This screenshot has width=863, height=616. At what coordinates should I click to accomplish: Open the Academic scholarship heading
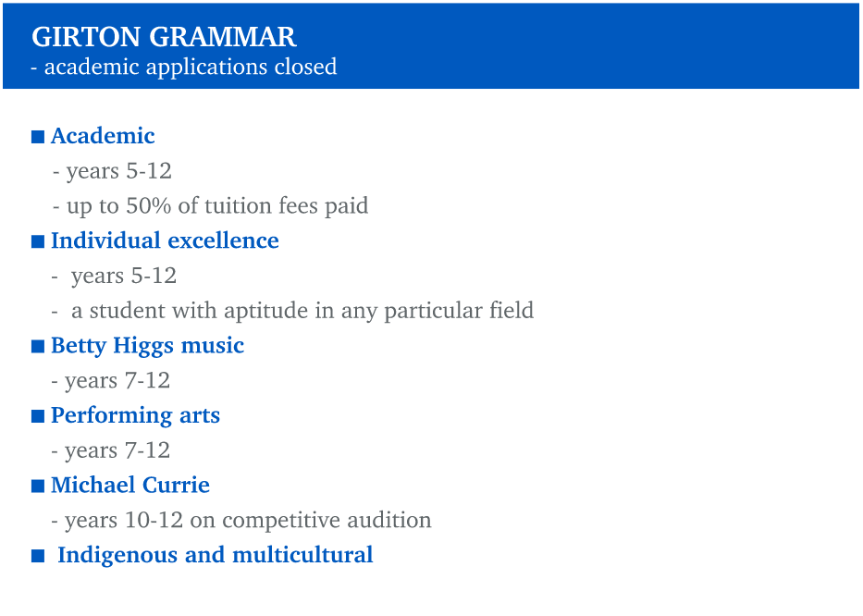[x=103, y=135]
